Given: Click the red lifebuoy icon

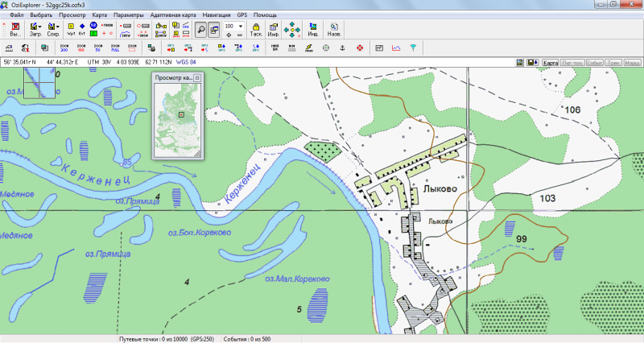Looking at the screenshot, I should tap(360, 48).
